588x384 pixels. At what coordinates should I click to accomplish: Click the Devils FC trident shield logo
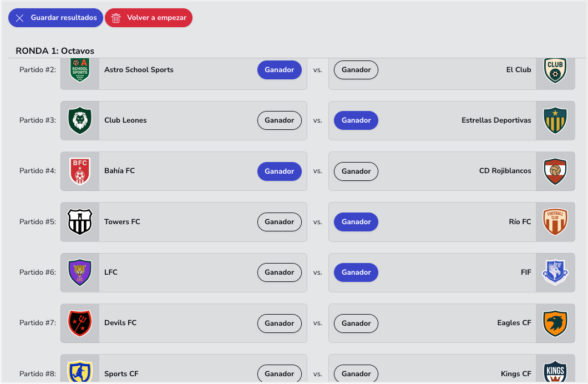pos(80,323)
